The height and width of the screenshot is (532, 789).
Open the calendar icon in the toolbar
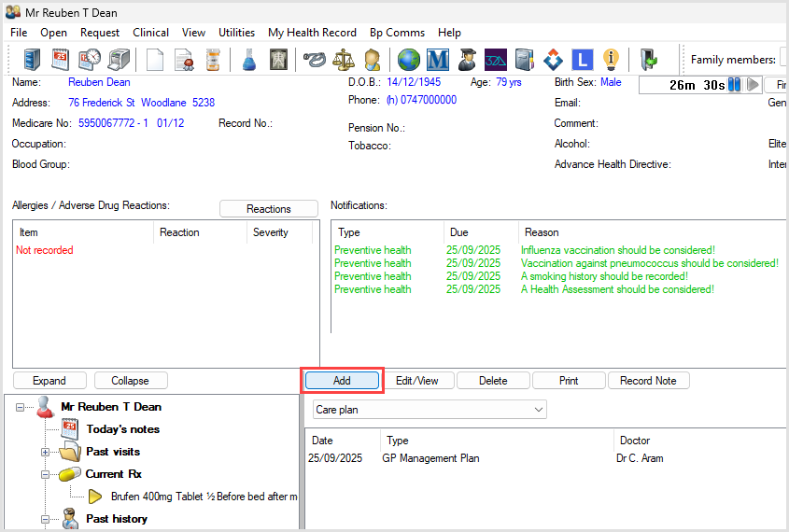pyautogui.click(x=61, y=60)
